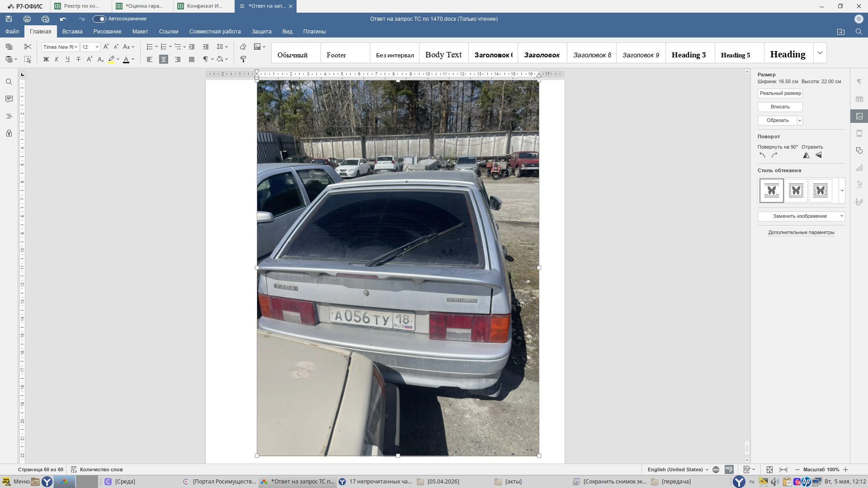Switch to the Insert tab
Viewport: 868px width, 488px height.
72,32
